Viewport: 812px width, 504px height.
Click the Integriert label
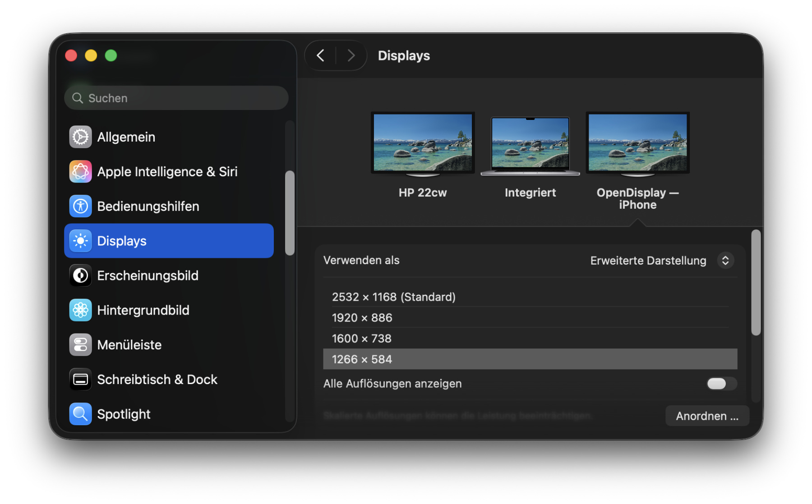pos(530,193)
